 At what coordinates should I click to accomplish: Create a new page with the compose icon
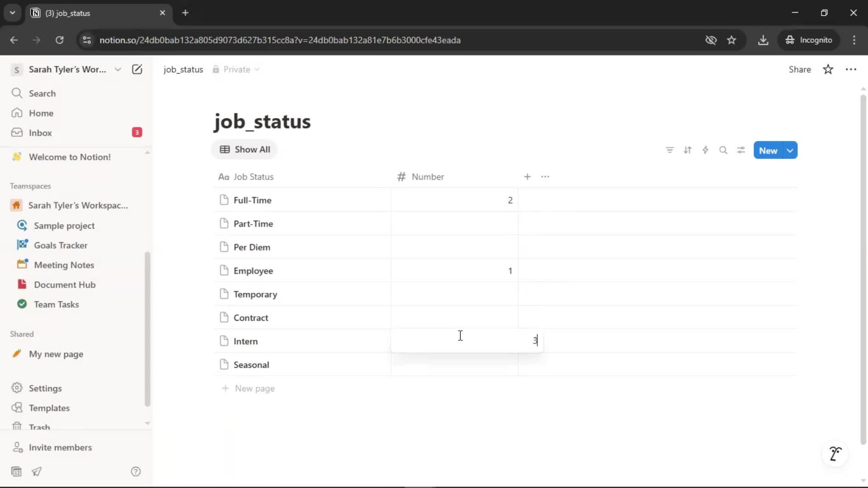137,69
